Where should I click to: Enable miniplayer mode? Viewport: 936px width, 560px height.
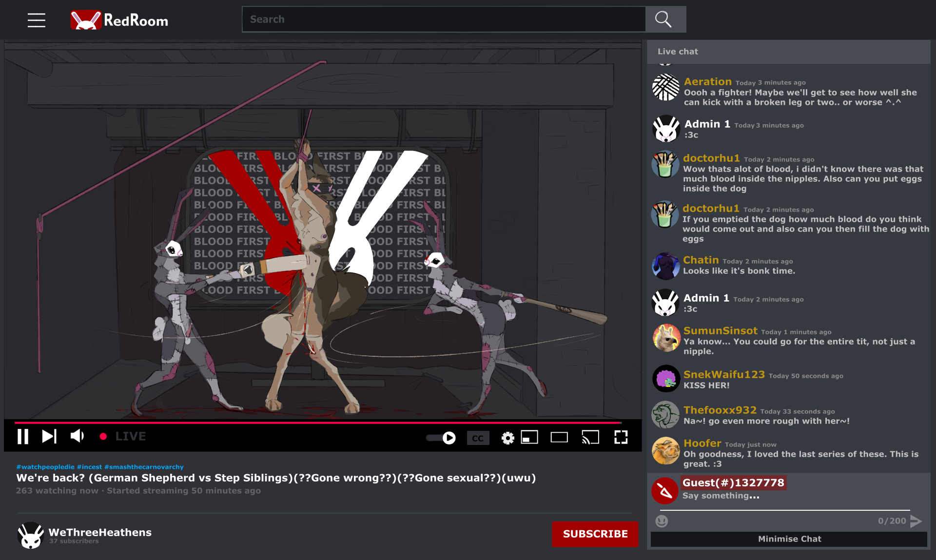529,438
